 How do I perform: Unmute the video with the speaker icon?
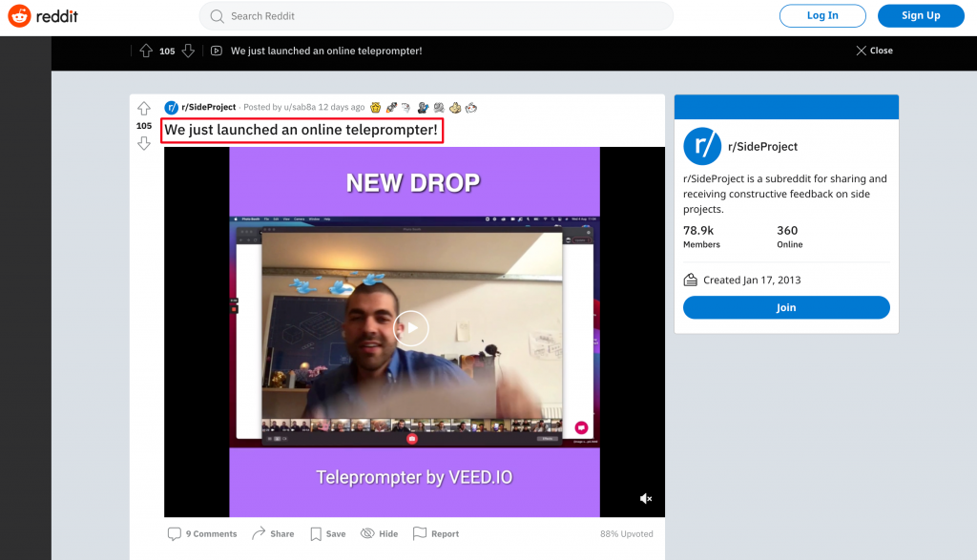646,498
